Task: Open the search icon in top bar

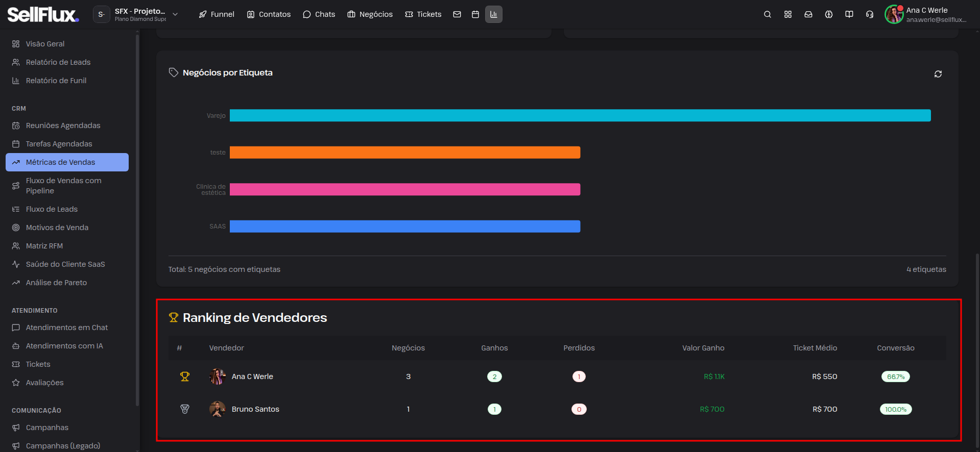Action: (767, 14)
